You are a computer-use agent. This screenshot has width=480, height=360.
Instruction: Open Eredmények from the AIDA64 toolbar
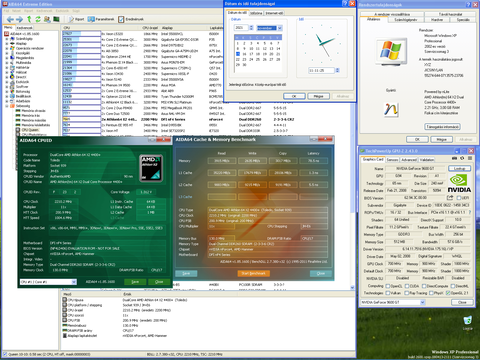pos(131,19)
